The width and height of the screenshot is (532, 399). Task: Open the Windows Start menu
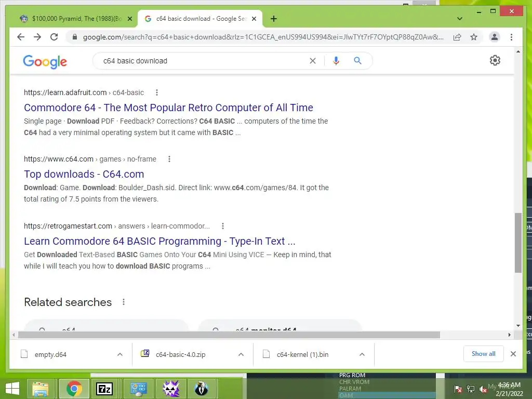(x=12, y=389)
